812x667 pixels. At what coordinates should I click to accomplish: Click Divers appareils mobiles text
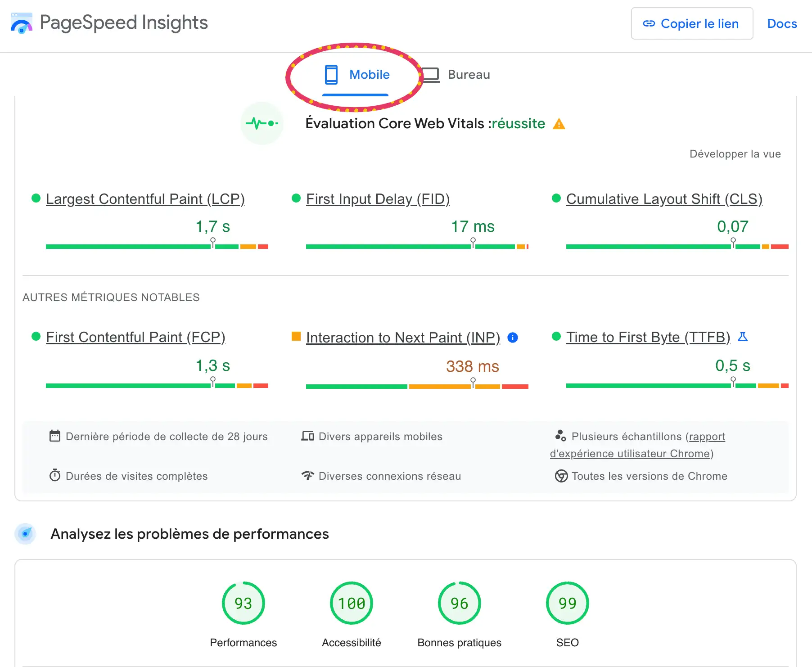click(380, 437)
